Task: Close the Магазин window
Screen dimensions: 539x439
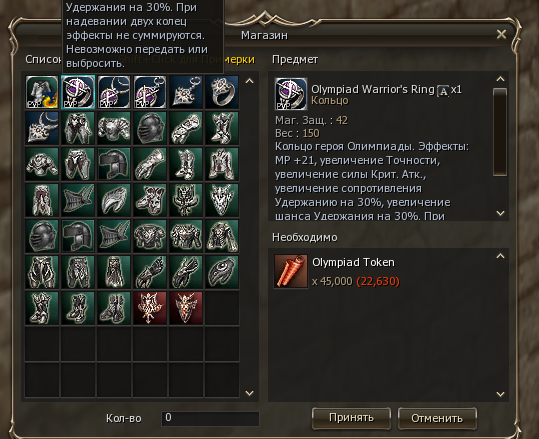Action: pos(502,34)
